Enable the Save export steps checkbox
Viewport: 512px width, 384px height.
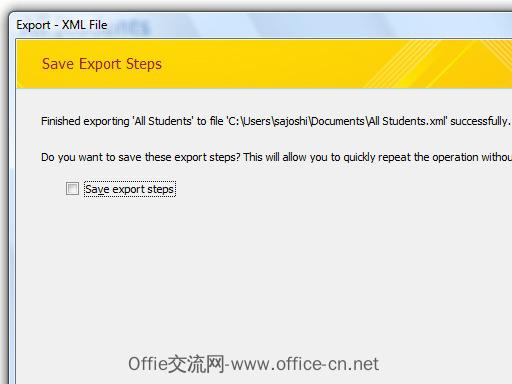coord(72,189)
